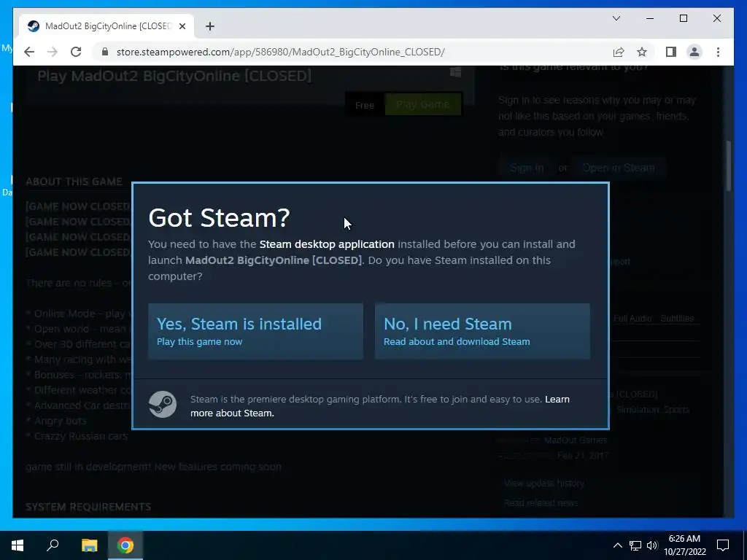Open the Windows Start menu

coord(18,545)
